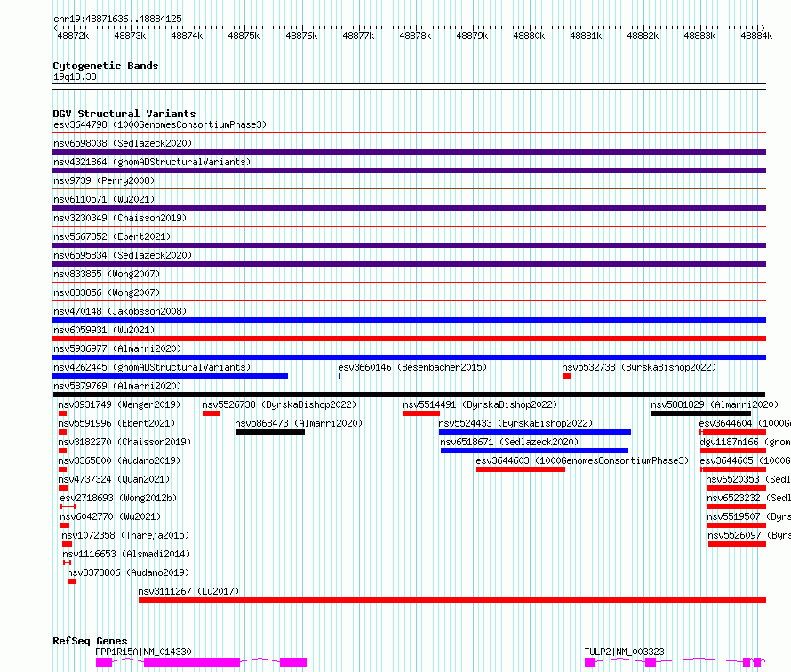Open esv3660146 (Besenbacher2015) variant
Viewport: 791px width, 672px height.
coord(412,367)
